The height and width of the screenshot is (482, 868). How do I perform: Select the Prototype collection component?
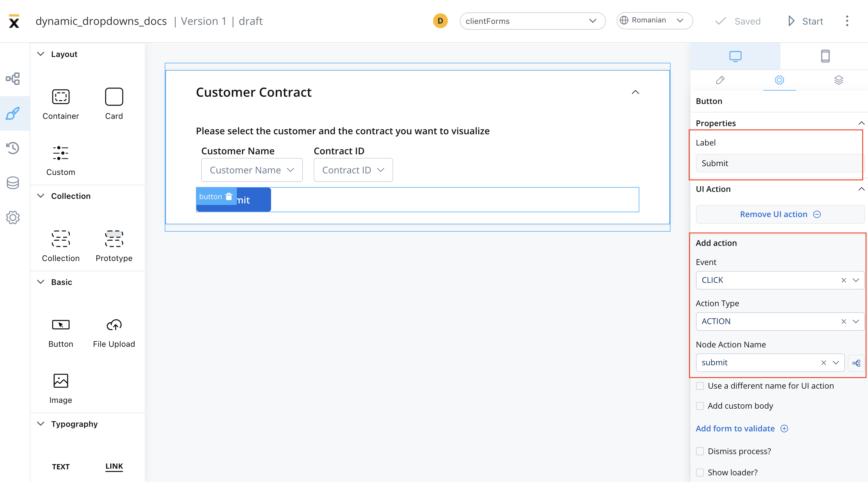point(114,246)
